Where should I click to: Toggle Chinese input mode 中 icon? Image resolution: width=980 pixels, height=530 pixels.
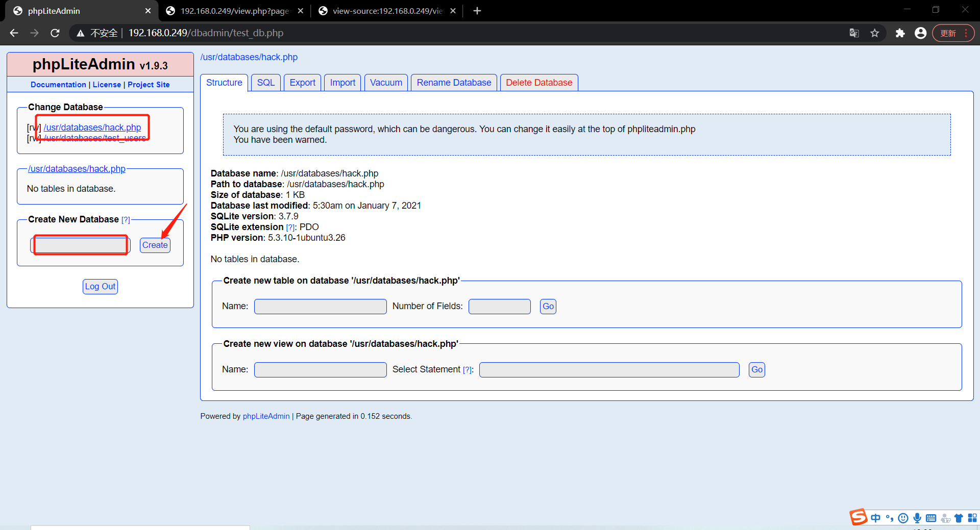(876, 518)
